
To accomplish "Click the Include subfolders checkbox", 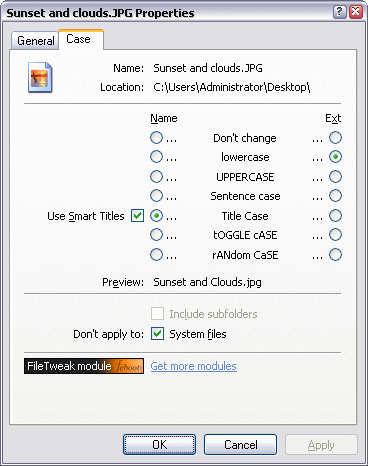I will [x=157, y=314].
